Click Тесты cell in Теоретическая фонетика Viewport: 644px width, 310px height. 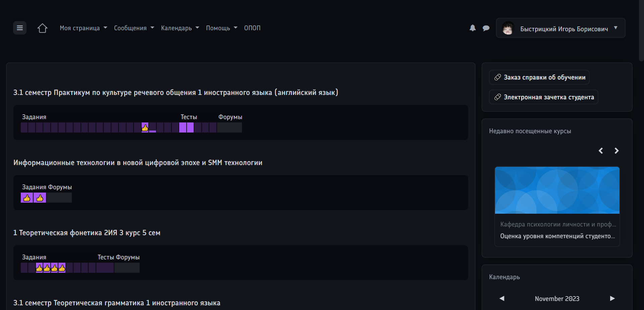(x=105, y=268)
